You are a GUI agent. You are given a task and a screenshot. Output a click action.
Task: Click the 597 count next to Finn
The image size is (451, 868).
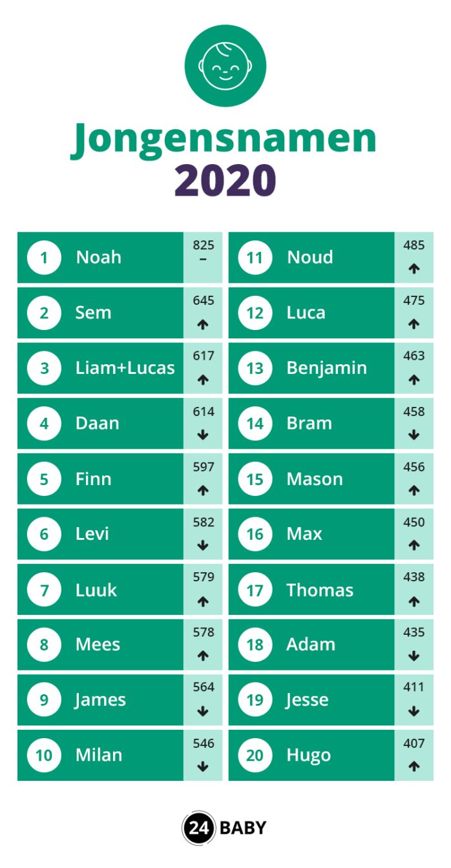click(x=203, y=467)
